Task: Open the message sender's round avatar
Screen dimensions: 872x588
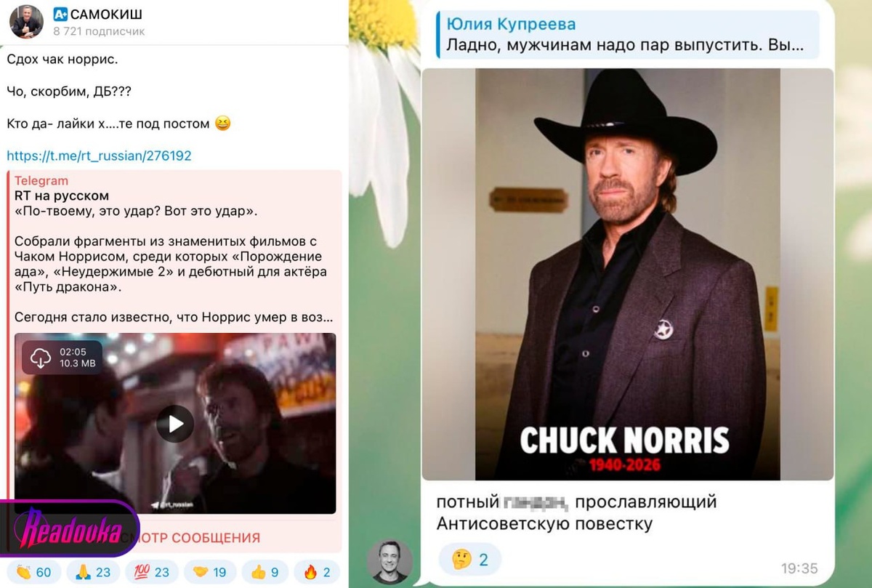Action: click(389, 561)
